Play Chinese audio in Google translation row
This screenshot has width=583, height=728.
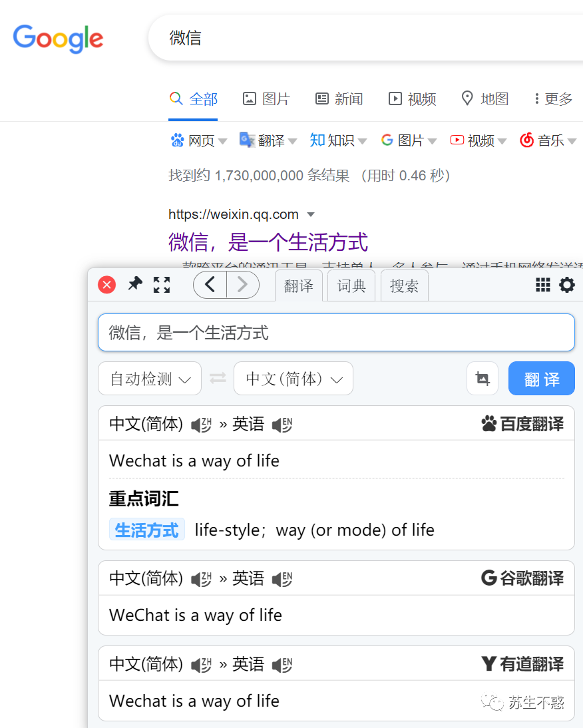[x=202, y=579]
